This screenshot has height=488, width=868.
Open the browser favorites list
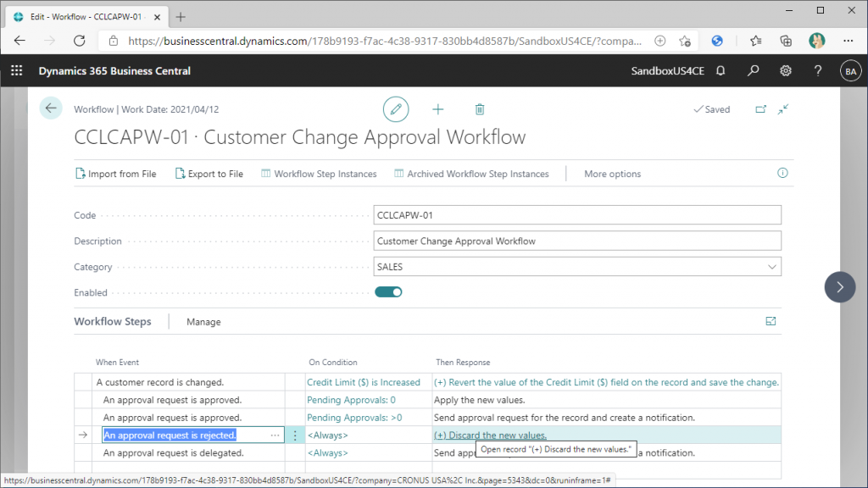click(755, 41)
